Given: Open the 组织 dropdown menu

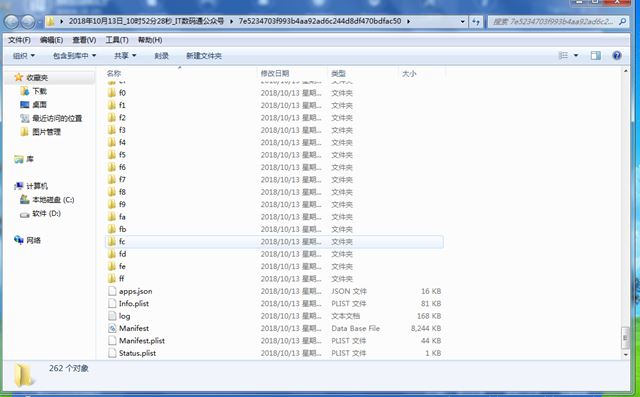Looking at the screenshot, I should click(x=24, y=55).
